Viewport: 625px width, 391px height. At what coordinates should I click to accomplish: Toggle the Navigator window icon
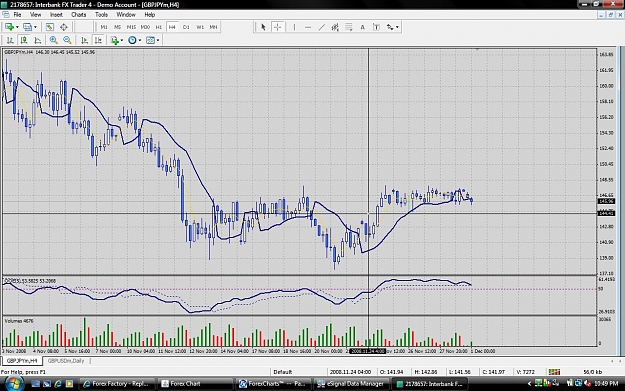pyautogui.click(x=63, y=27)
